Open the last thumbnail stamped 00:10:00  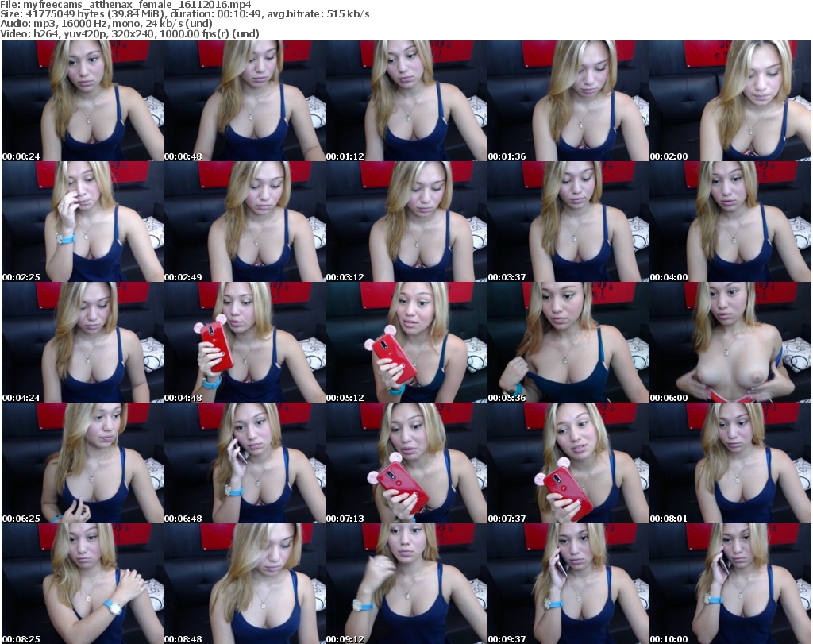click(730, 584)
